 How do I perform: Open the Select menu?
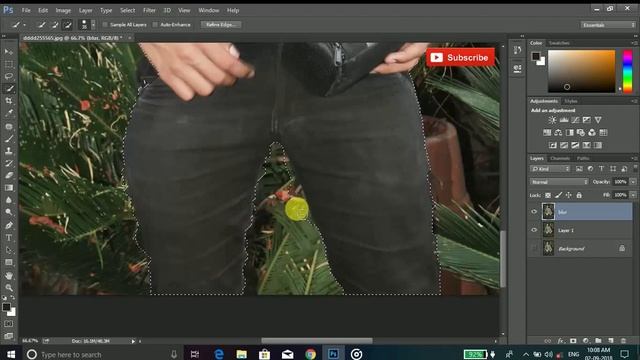click(127, 10)
